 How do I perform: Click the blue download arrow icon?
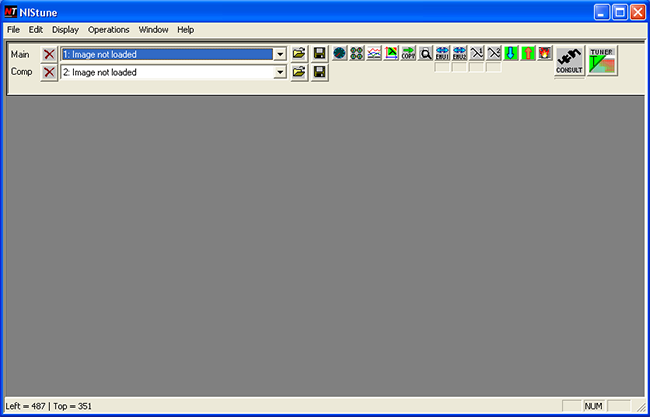511,53
